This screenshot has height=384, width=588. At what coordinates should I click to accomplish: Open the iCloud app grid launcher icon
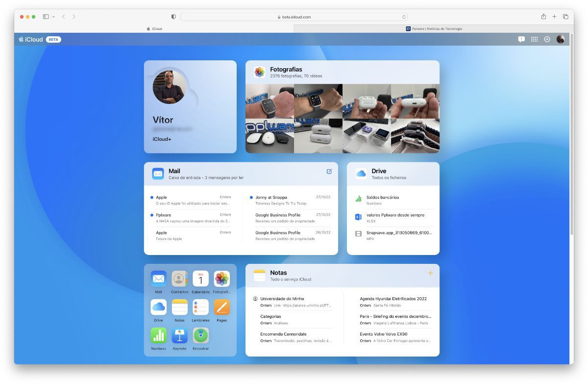tap(534, 39)
